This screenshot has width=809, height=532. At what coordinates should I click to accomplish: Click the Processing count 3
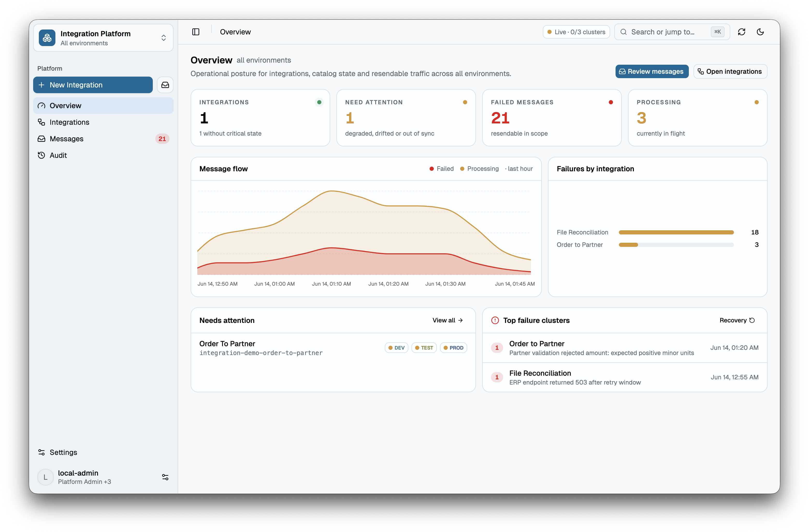[641, 118]
